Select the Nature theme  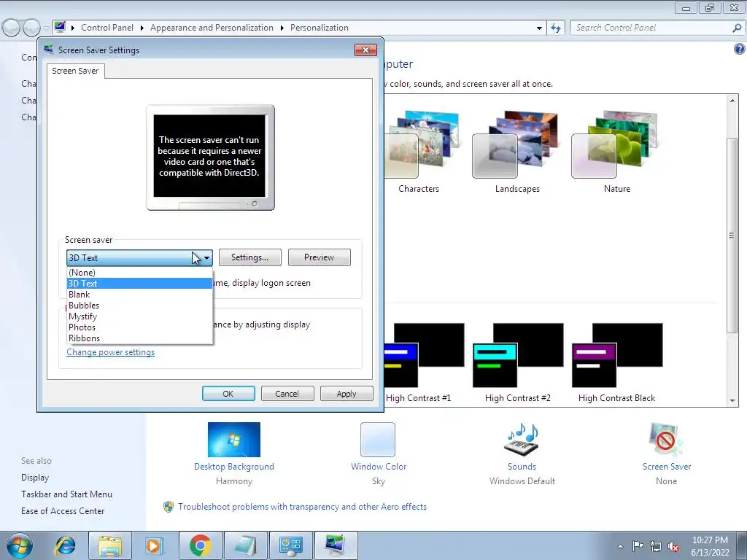click(x=616, y=152)
